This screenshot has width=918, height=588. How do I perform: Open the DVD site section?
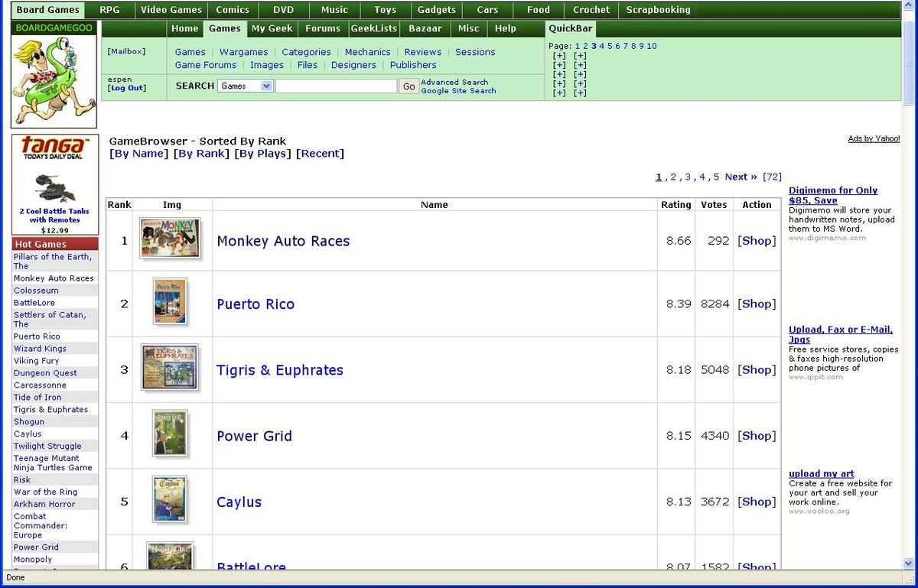[283, 10]
